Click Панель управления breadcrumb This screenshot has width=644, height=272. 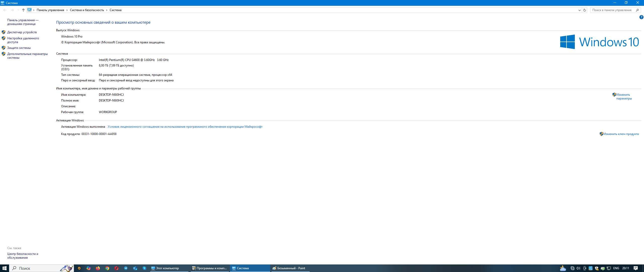point(50,10)
